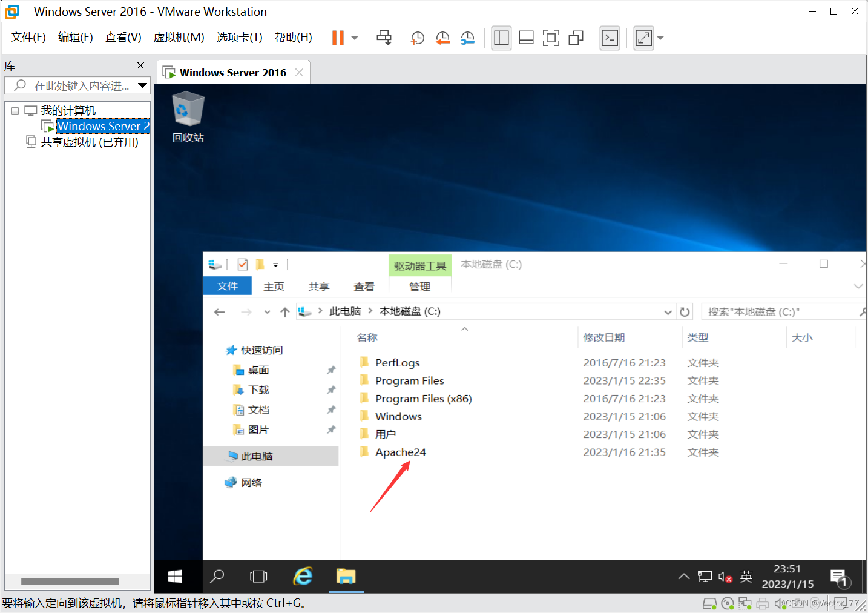This screenshot has width=868, height=613.
Task: Show hidden tray icons chevron
Action: pyautogui.click(x=683, y=577)
